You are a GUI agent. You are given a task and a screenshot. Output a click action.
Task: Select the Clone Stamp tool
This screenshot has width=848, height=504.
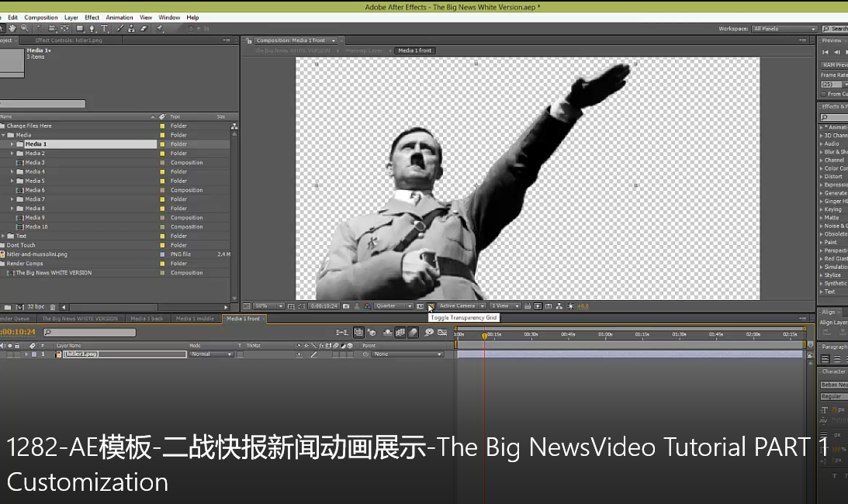(131, 28)
